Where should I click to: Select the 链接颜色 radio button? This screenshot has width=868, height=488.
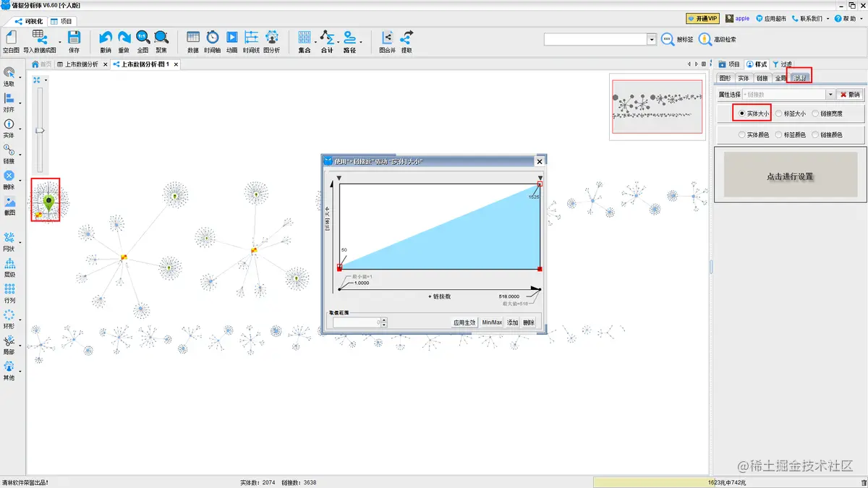(815, 134)
